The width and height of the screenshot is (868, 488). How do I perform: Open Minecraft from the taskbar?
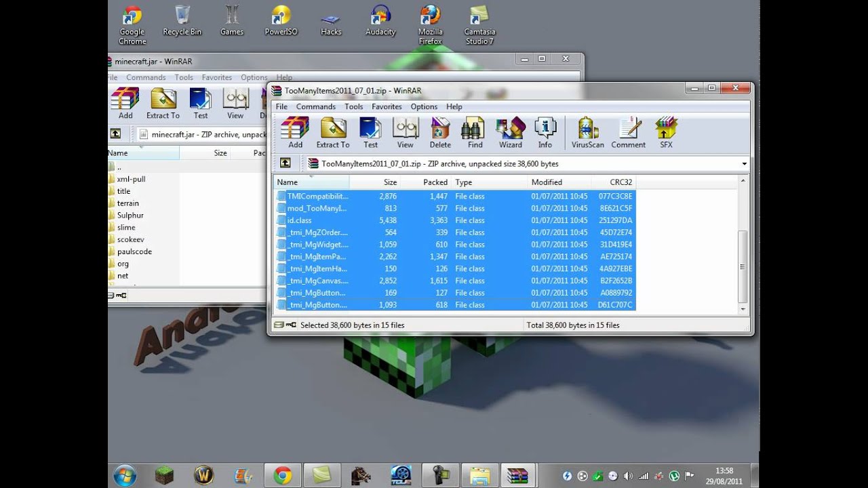pos(164,475)
